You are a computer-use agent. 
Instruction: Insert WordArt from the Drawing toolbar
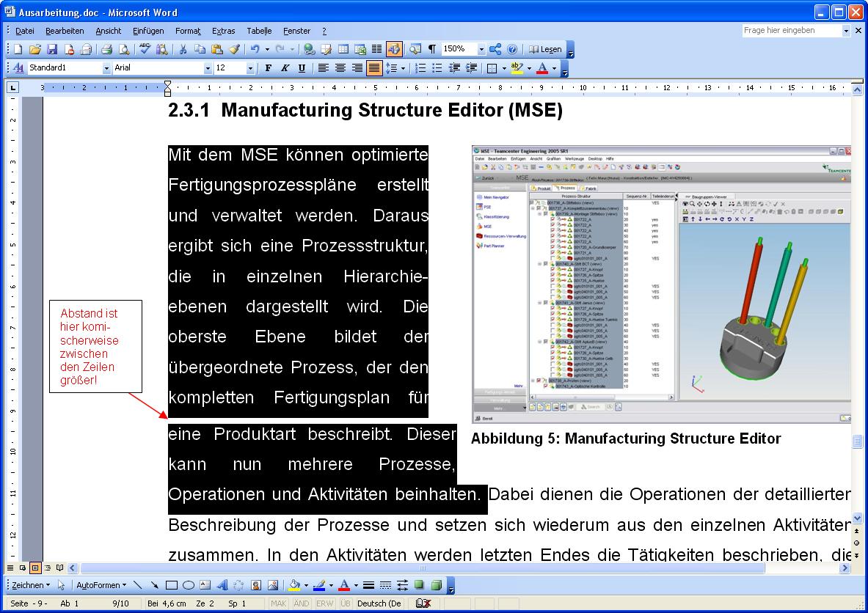point(222,585)
